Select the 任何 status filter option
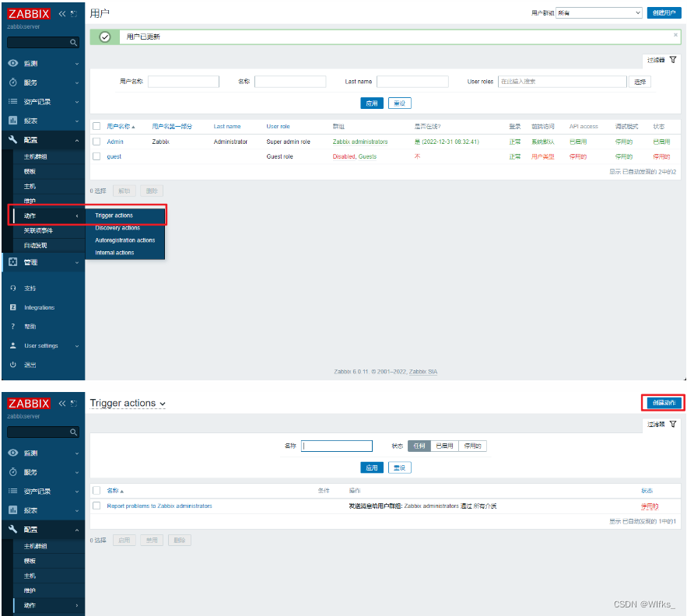 (419, 446)
